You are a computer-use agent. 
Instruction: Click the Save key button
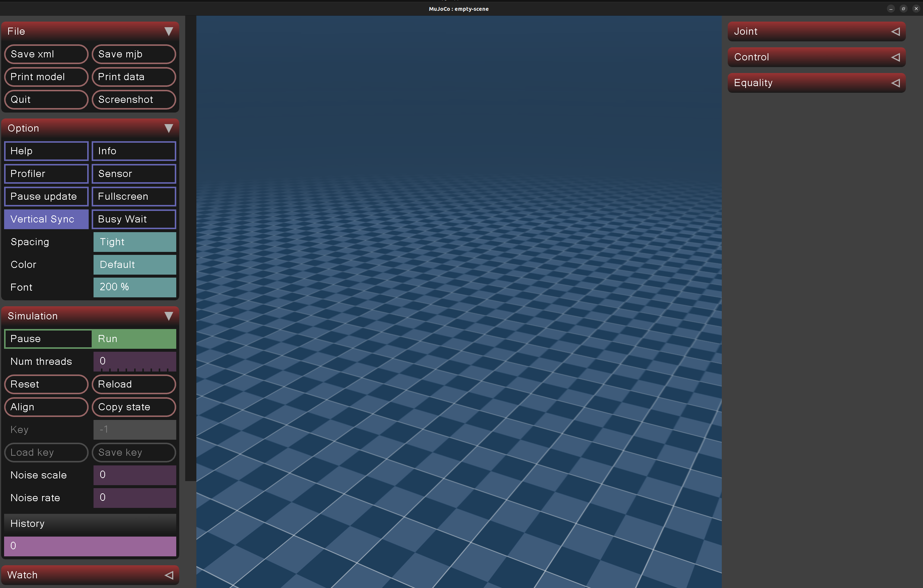pyautogui.click(x=134, y=452)
